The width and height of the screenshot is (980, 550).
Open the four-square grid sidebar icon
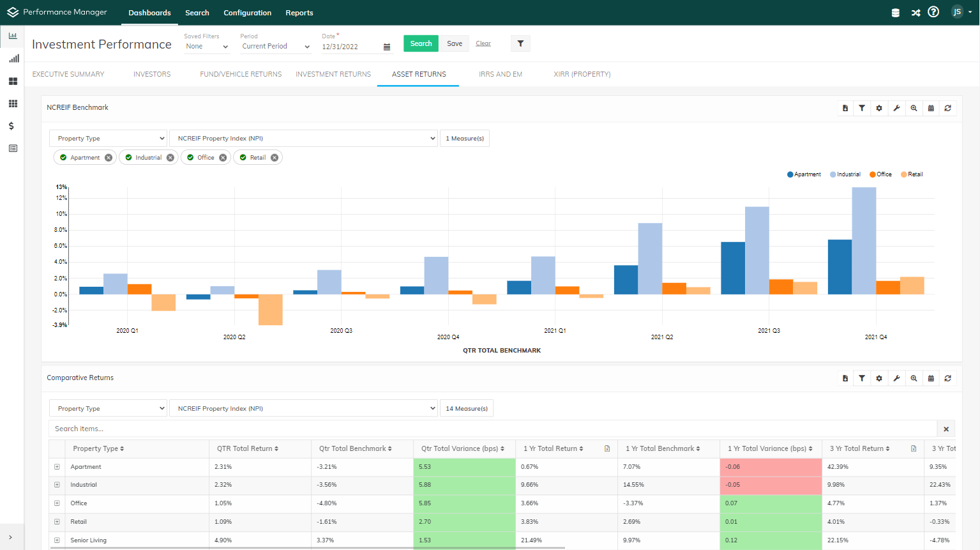click(13, 81)
